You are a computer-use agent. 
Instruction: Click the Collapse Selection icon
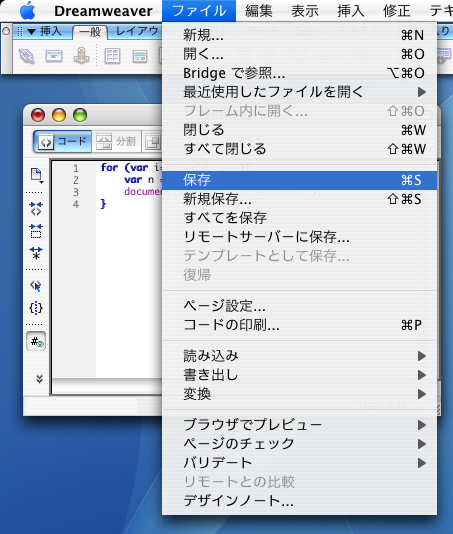tap(36, 231)
